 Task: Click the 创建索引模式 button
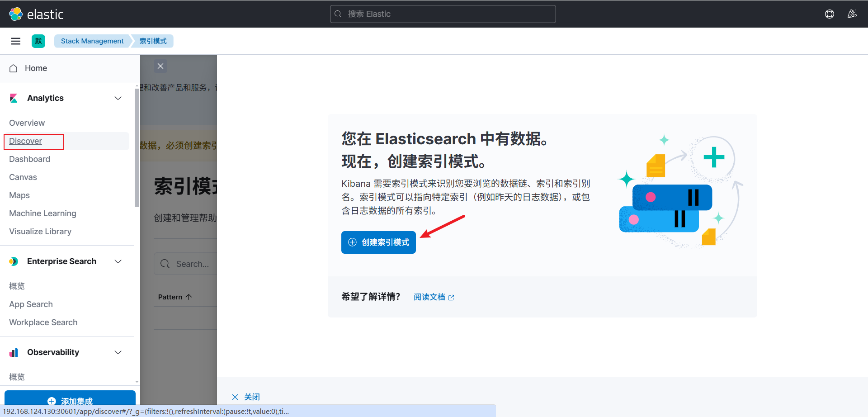[x=378, y=242]
